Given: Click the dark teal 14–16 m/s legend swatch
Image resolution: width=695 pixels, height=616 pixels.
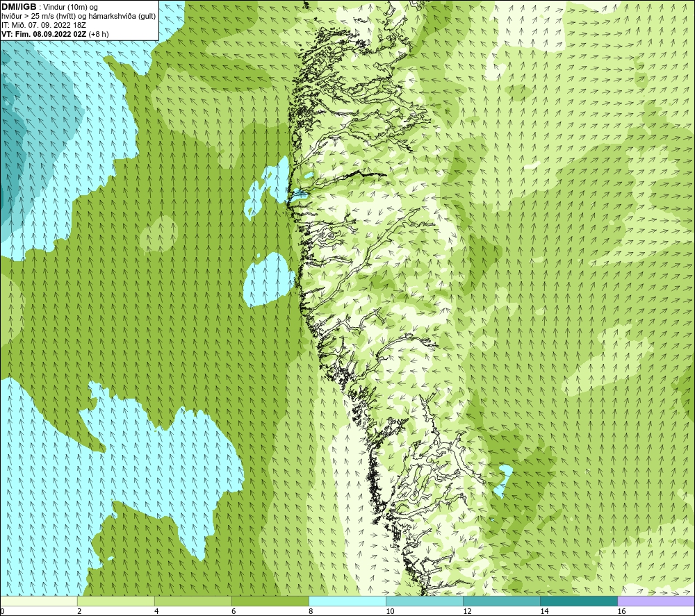Looking at the screenshot, I should [x=578, y=601].
